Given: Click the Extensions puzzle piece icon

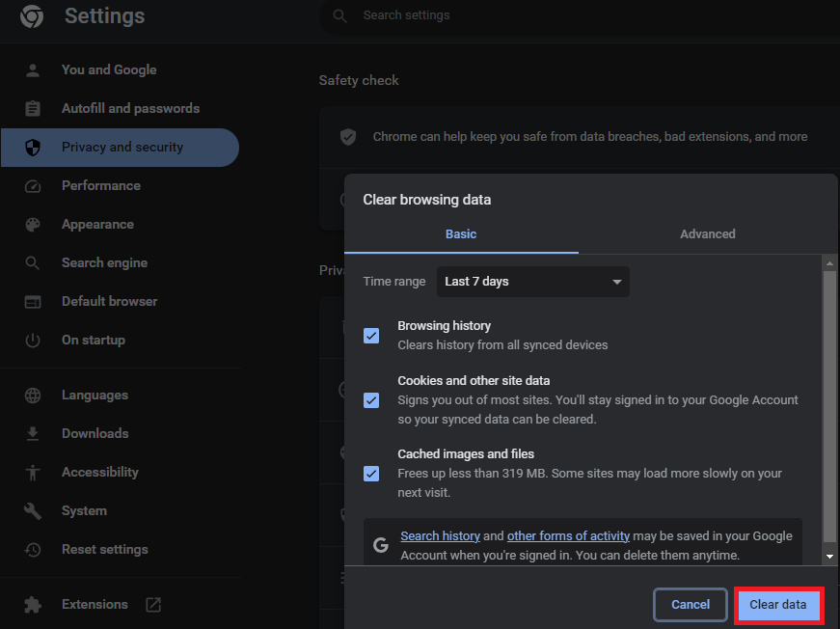Looking at the screenshot, I should (x=33, y=605).
